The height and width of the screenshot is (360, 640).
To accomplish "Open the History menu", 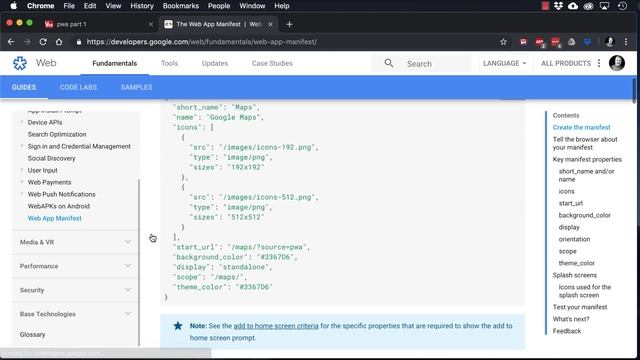I will click(142, 6).
